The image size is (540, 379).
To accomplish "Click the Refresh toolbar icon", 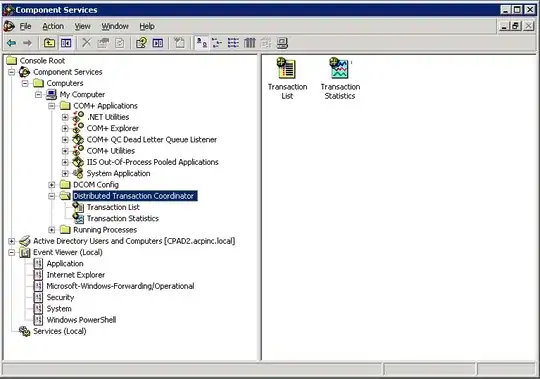I will click(x=120, y=43).
